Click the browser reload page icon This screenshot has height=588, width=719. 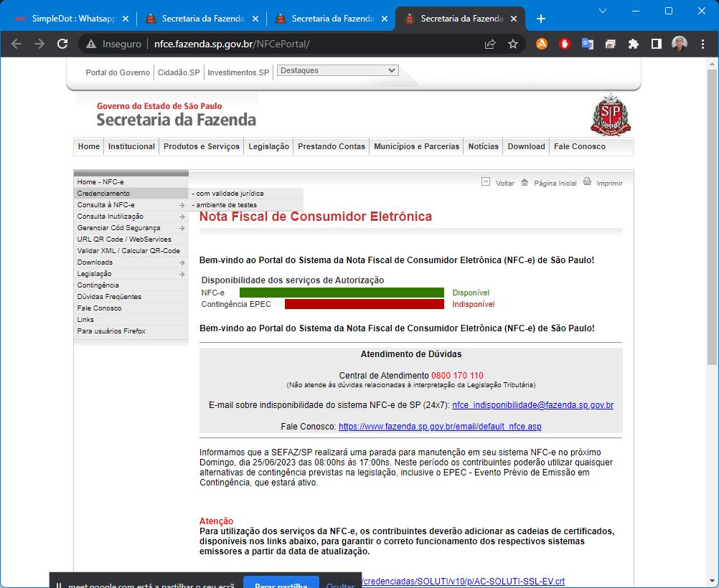[62, 44]
